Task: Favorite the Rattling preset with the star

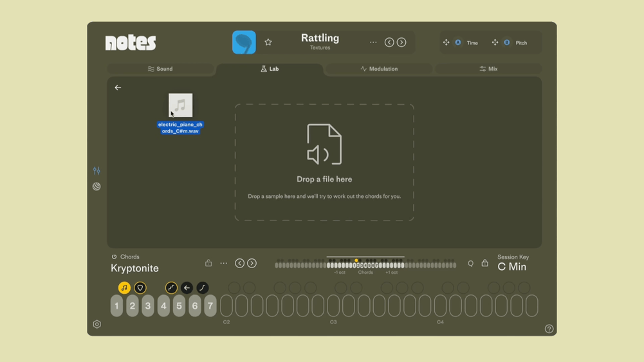Action: pyautogui.click(x=268, y=42)
